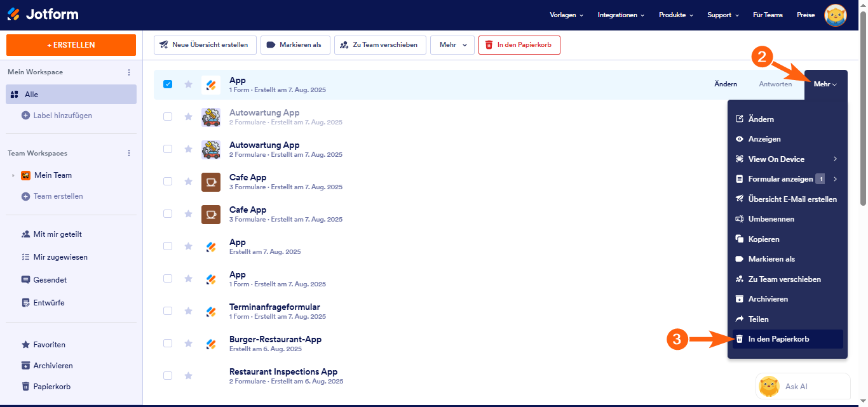Select the Restaurant Inspections App checkbox
Image resolution: width=868 pixels, height=407 pixels.
click(x=168, y=375)
